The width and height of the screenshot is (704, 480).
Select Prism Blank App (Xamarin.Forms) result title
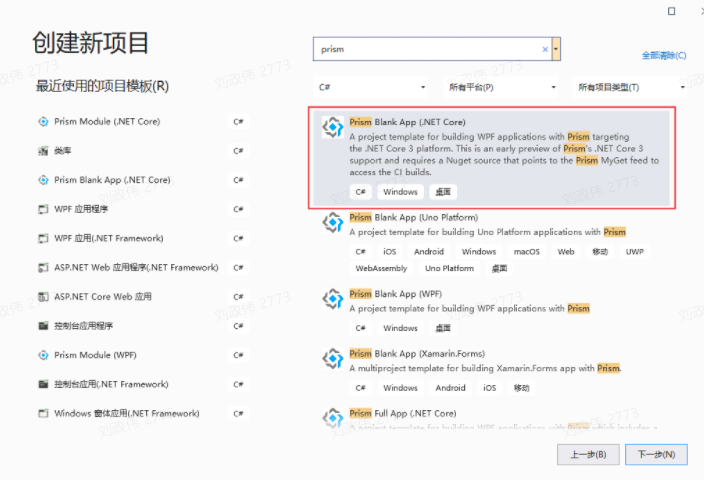pyautogui.click(x=417, y=354)
